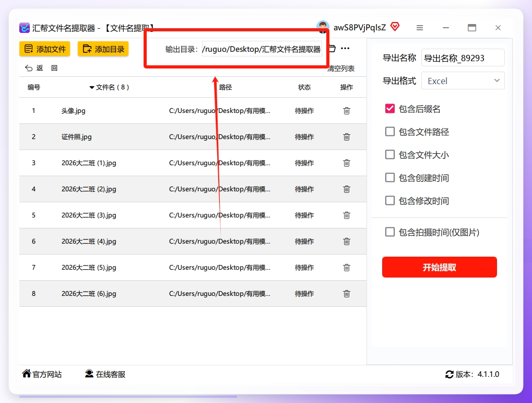Click the red VIP diamond badge

coord(395,27)
